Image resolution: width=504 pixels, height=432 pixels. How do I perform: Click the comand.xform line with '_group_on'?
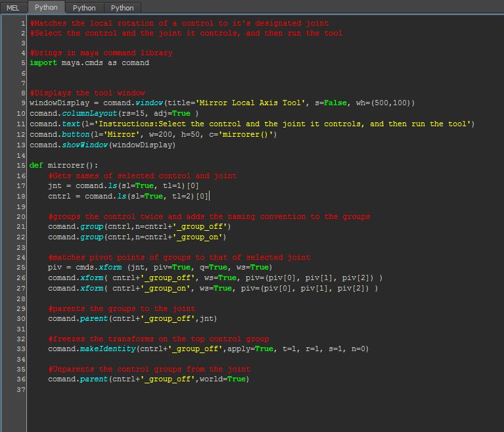(213, 288)
